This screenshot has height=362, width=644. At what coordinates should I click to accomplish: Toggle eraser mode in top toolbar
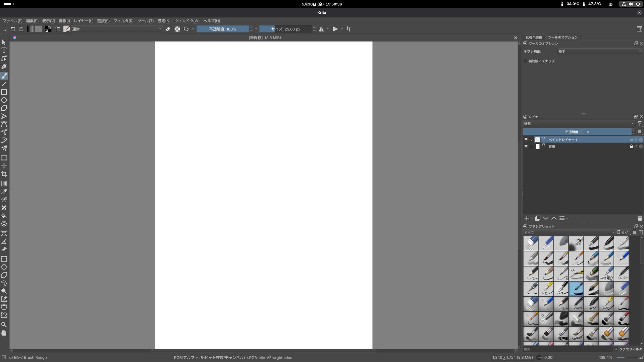(x=168, y=29)
